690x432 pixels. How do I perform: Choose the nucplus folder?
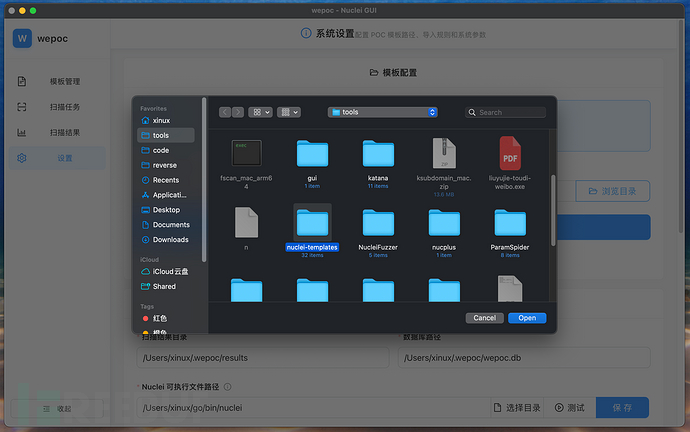pyautogui.click(x=444, y=223)
